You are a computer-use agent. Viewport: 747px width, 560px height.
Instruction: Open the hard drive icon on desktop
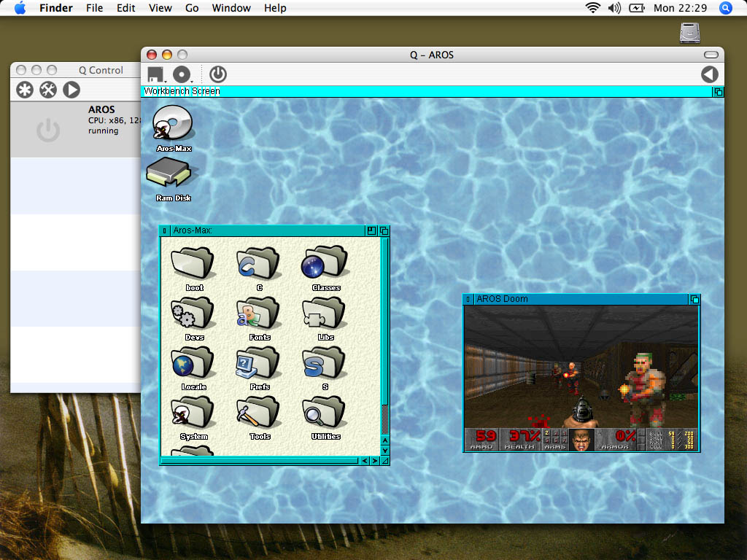690,34
